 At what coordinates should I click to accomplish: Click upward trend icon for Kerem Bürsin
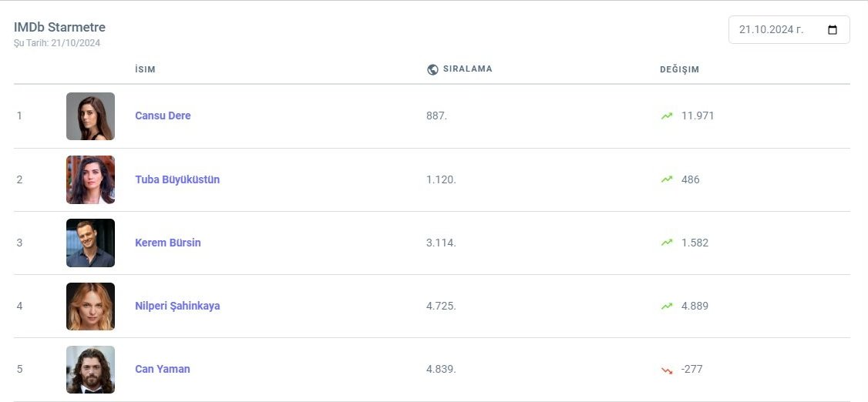click(x=667, y=243)
